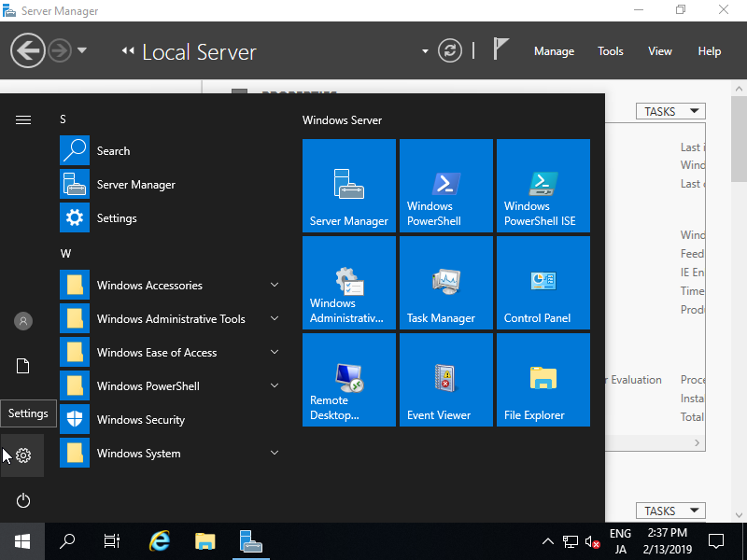Open the Control Panel tile
This screenshot has height=560, width=747.
coord(543,283)
